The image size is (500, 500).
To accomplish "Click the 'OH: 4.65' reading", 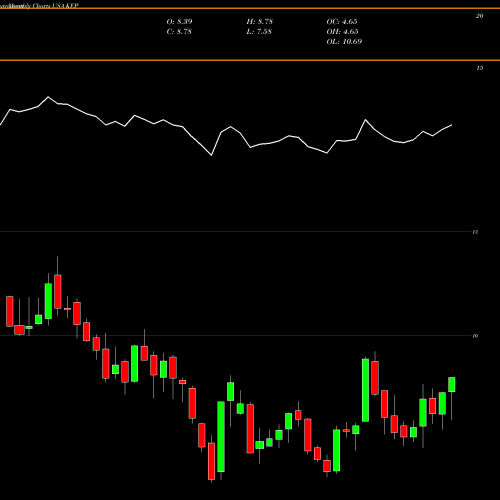I will (342, 32).
